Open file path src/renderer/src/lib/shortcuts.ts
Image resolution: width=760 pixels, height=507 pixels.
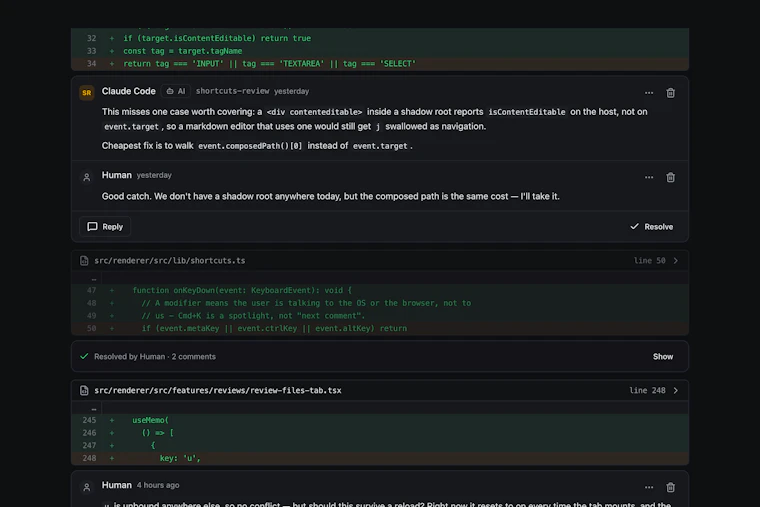tap(170, 261)
